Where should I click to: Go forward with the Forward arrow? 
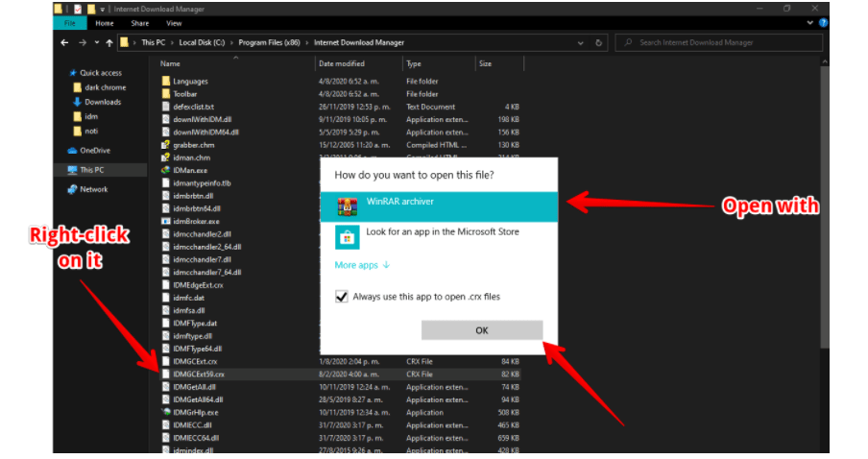click(83, 42)
